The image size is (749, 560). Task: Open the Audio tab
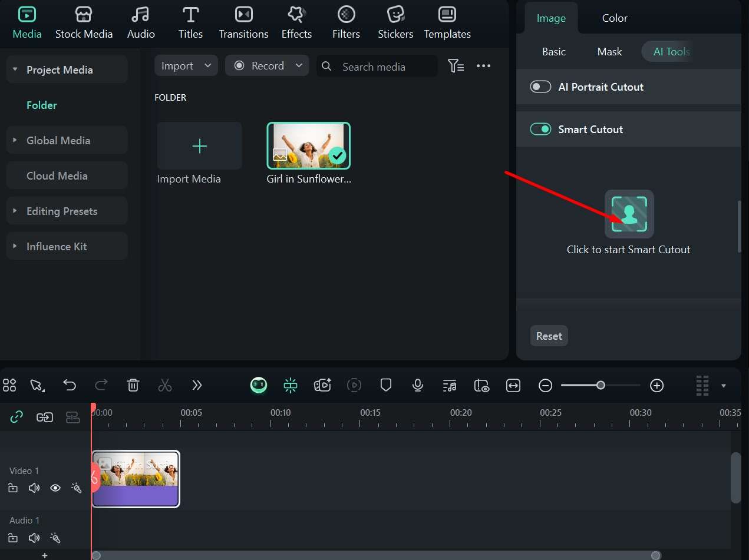point(141,23)
